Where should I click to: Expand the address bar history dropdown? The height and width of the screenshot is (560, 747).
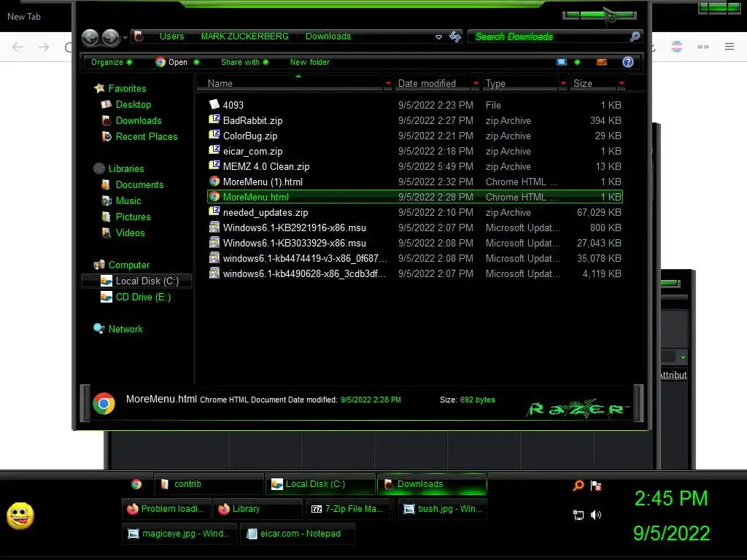(438, 36)
